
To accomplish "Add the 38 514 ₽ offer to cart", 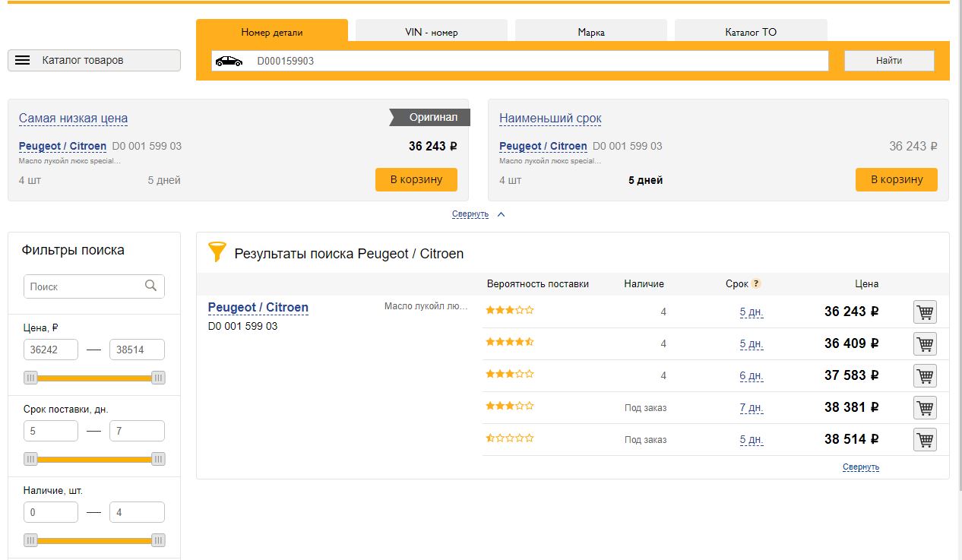I will click(x=925, y=439).
